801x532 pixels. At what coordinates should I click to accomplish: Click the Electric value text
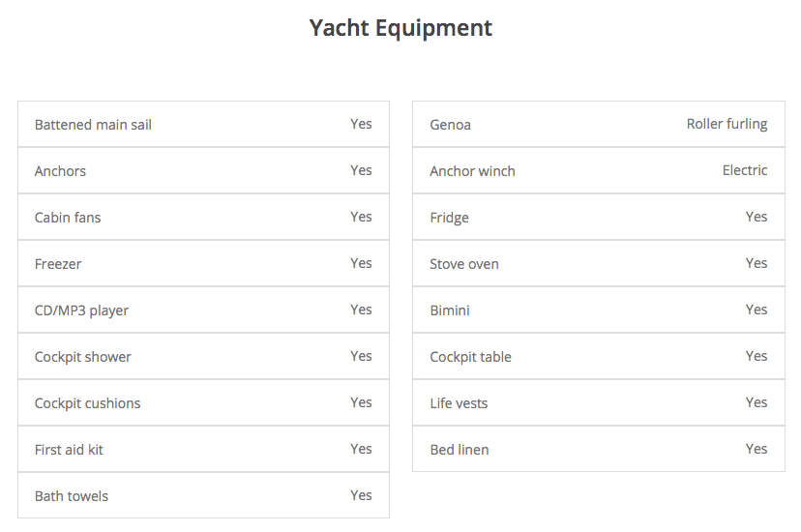pos(745,170)
